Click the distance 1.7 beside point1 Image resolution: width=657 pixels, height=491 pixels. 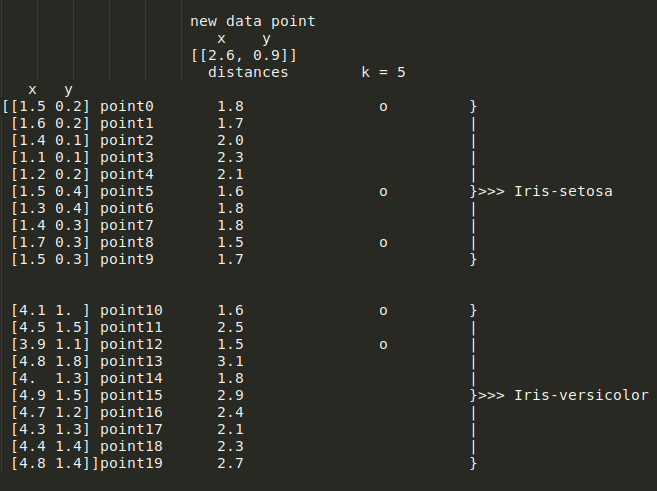pyautogui.click(x=230, y=123)
